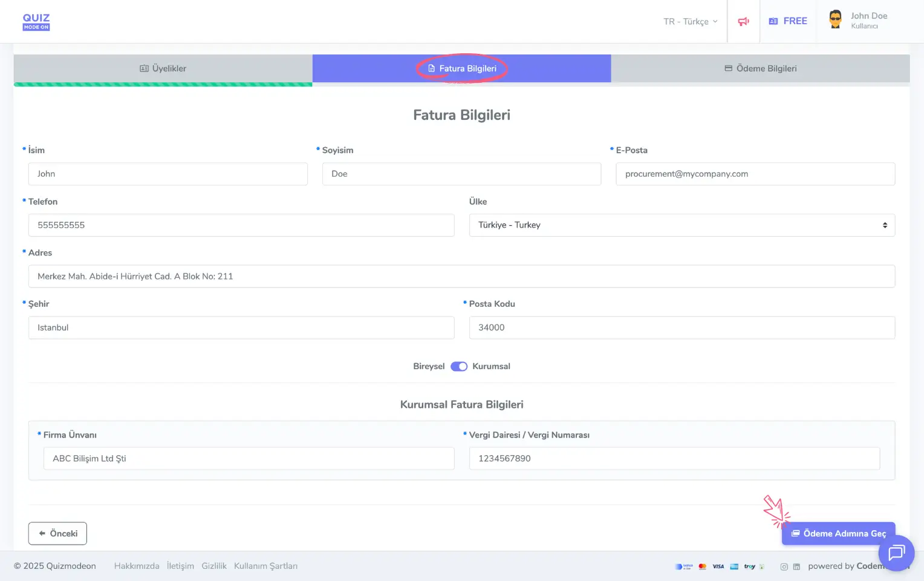This screenshot has width=924, height=581.
Task: Go to the Ödeme Bilgileri tab
Action: 760,68
